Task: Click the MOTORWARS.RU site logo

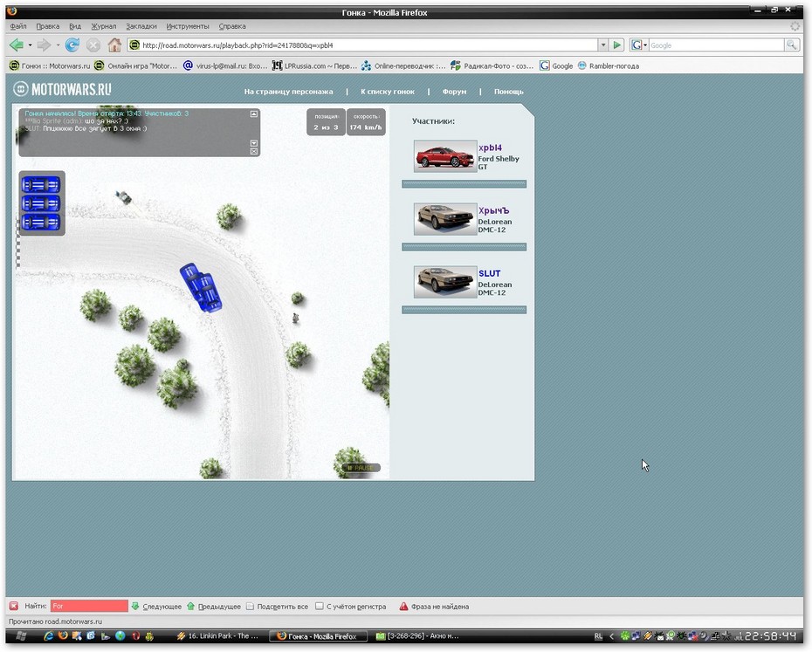Action: tap(62, 89)
